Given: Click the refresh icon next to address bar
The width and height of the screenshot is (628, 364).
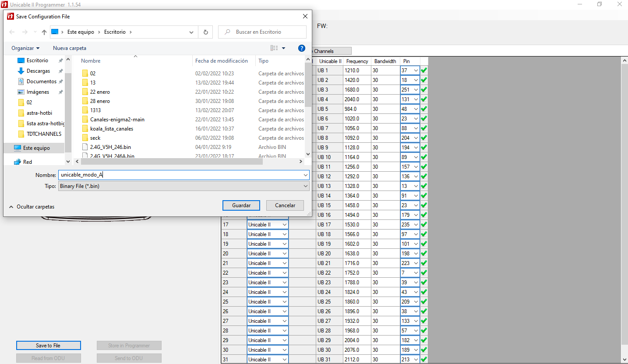Looking at the screenshot, I should (x=205, y=32).
